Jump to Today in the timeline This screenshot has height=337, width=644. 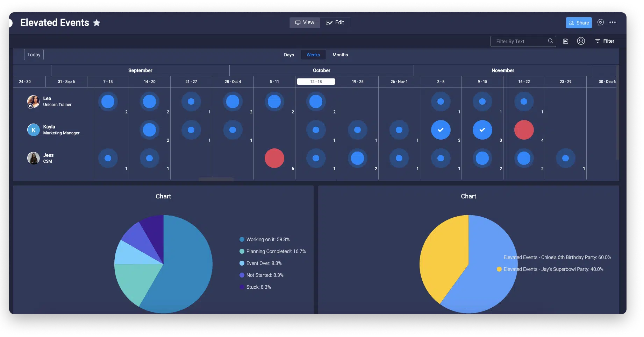click(34, 55)
